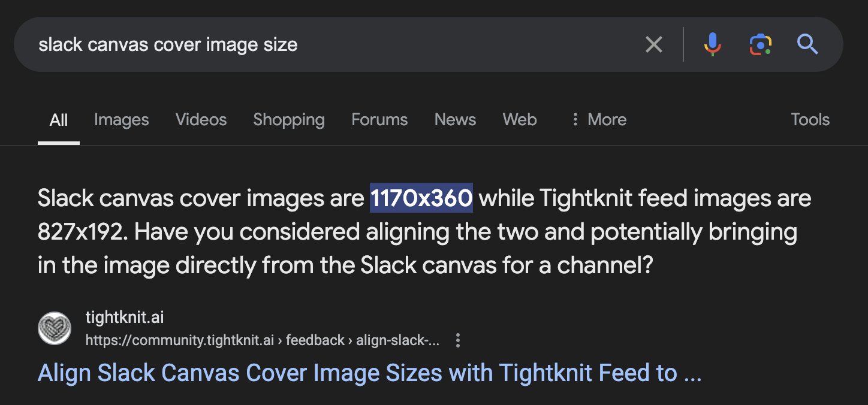Select the All results tab
Image resolution: width=868 pixels, height=405 pixels.
(58, 119)
